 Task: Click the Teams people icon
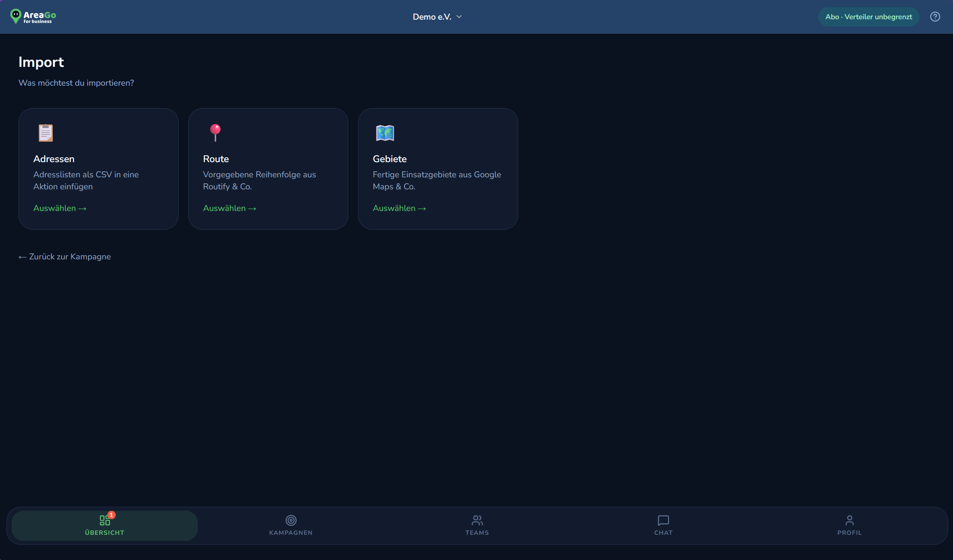click(x=477, y=520)
